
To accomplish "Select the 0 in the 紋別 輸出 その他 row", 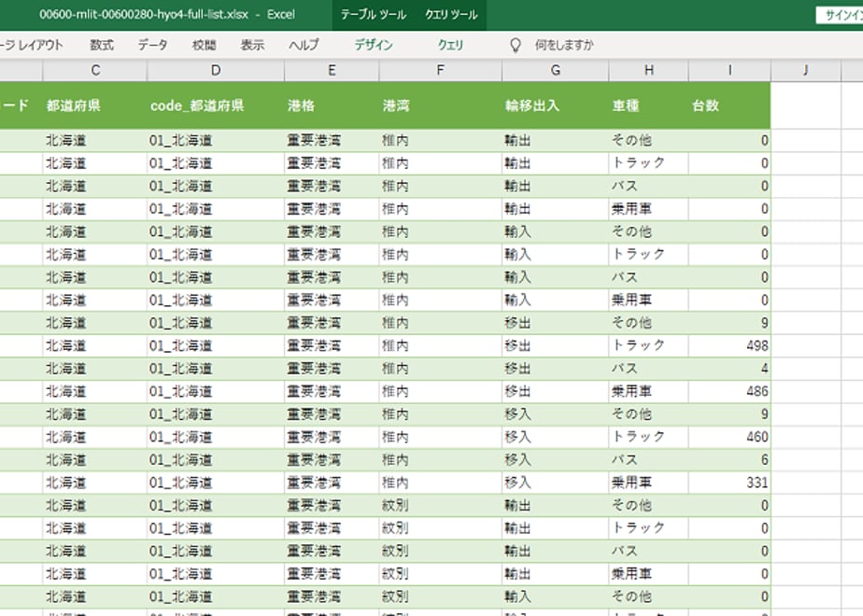I will point(729,506).
